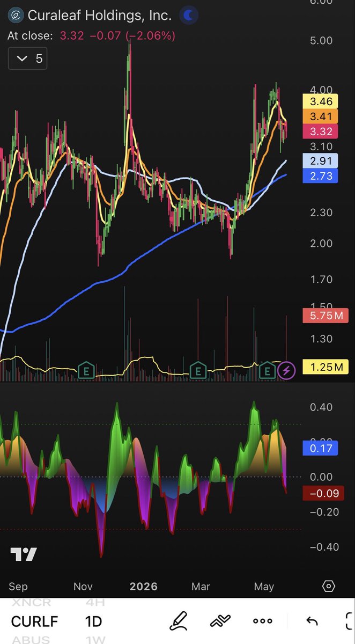The image size is (355, 644).
Task: Tap the undo arrow
Action: [312, 621]
